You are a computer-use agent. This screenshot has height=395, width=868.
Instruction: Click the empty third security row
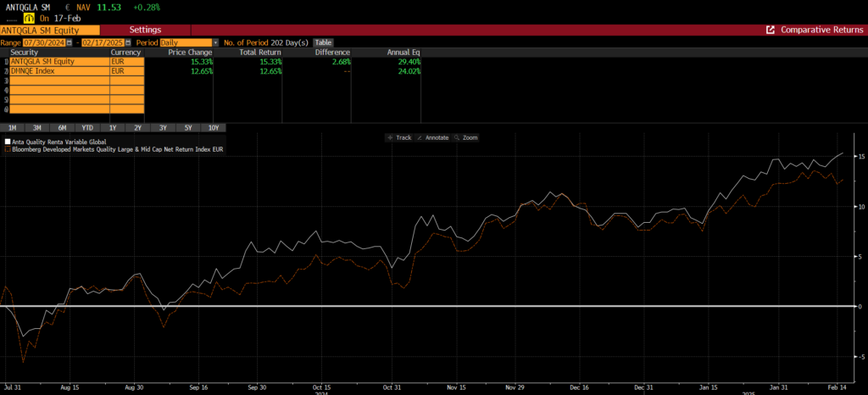pos(59,81)
